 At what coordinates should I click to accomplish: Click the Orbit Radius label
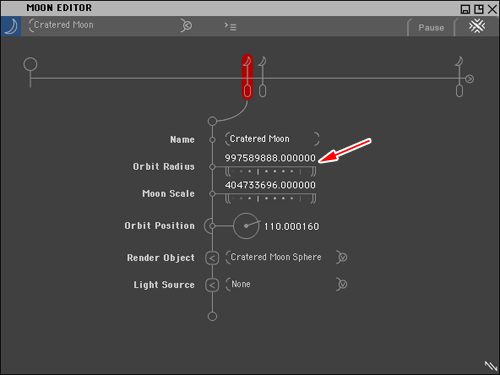coord(164,166)
